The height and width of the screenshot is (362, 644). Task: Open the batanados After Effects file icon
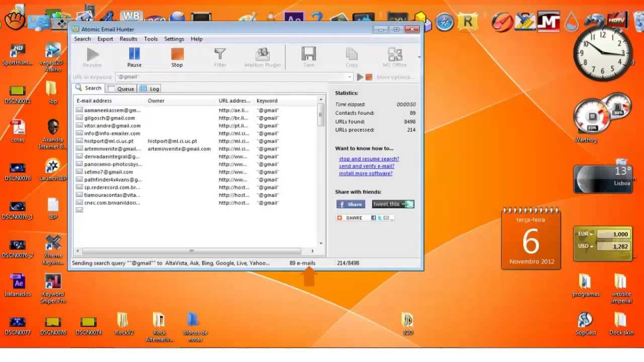(18, 286)
